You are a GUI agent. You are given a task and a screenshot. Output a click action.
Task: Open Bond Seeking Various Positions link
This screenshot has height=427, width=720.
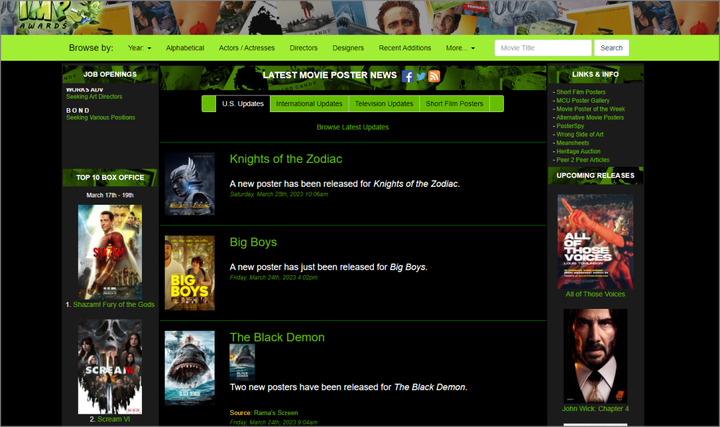pos(101,118)
